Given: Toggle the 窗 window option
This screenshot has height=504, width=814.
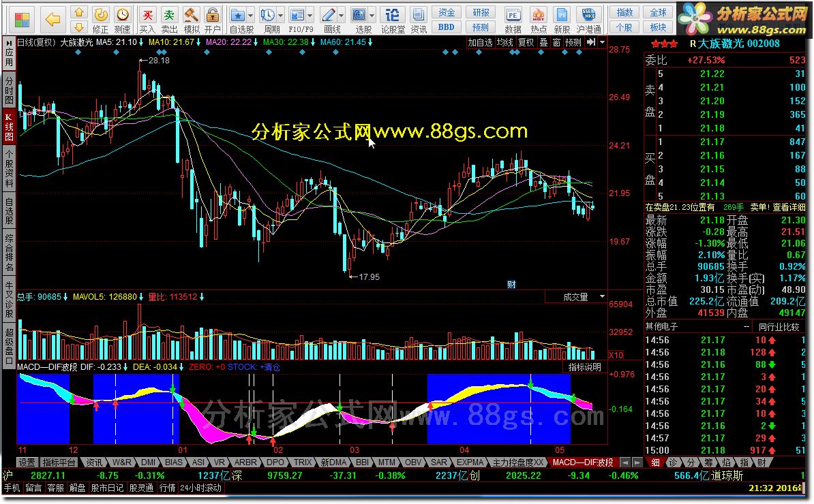Looking at the screenshot, I should tap(556, 42).
